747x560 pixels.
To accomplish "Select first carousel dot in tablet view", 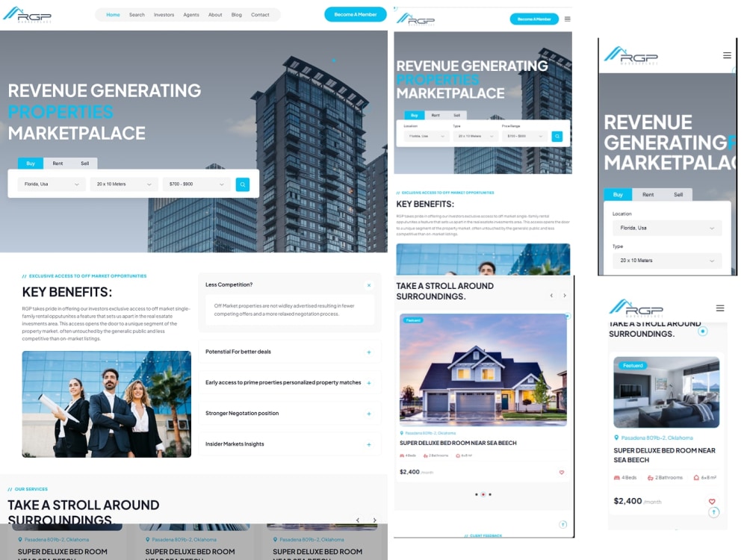I will 477,494.
